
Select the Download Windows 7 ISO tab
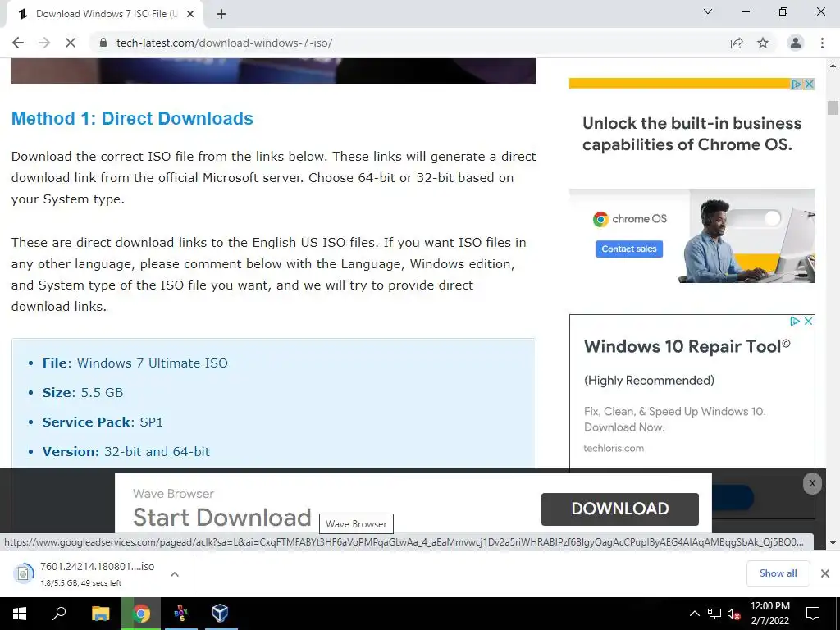coord(104,14)
